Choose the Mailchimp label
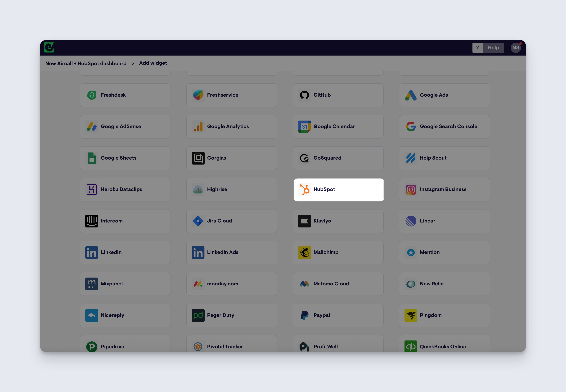The width and height of the screenshot is (566, 392). click(326, 252)
